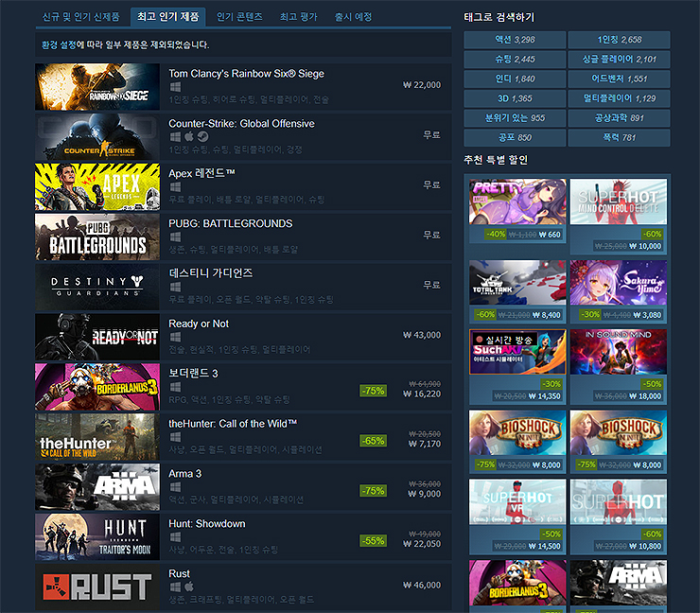
Task: Open the RUST logo thumbnail
Action: [97, 587]
